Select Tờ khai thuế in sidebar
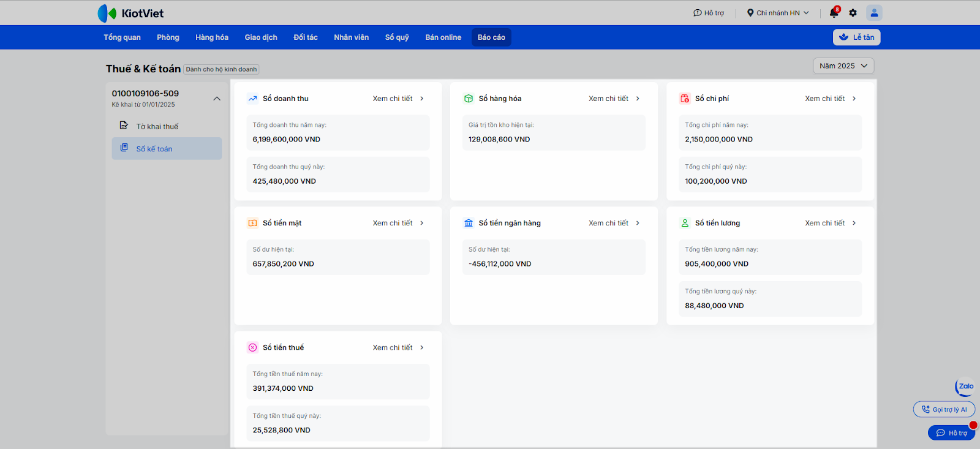This screenshot has height=449, width=980. 157,126
